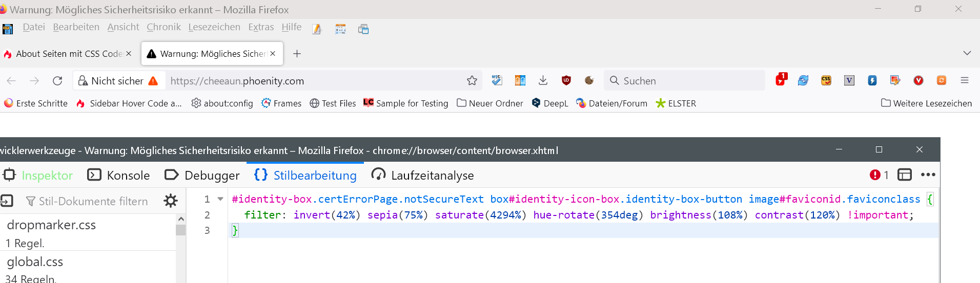The height and width of the screenshot is (283, 980).
Task: Open the Weitere Lesezeichen folder
Action: point(926,103)
